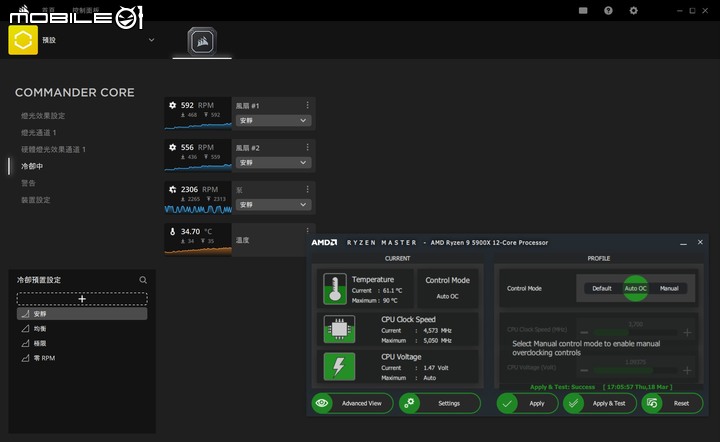
Task: Click the AMD logo in Ryzen Master
Action: [324, 242]
